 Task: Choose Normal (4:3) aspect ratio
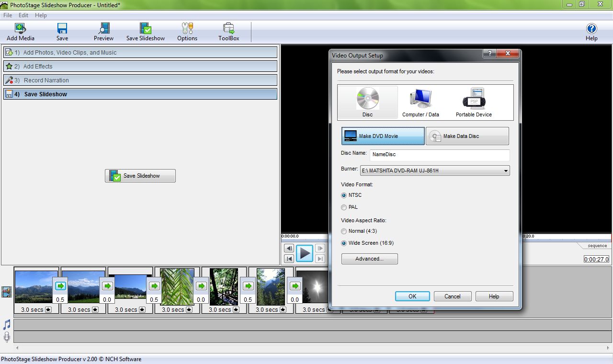(x=344, y=231)
